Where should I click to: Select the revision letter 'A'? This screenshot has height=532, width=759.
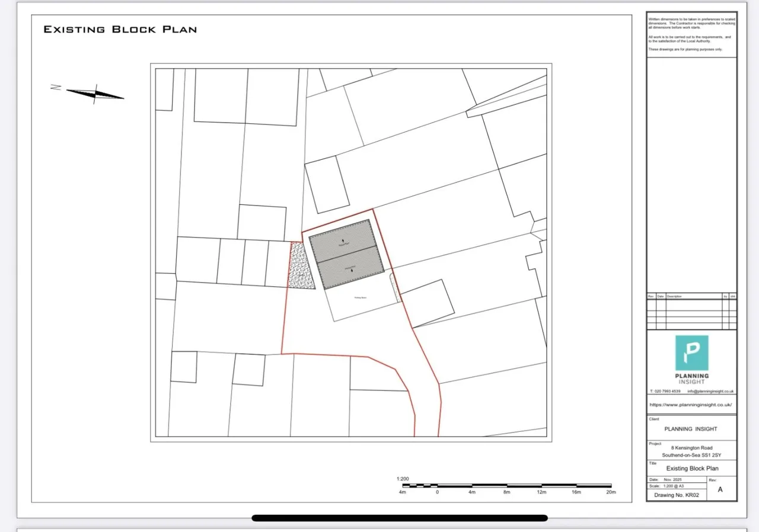pyautogui.click(x=720, y=490)
